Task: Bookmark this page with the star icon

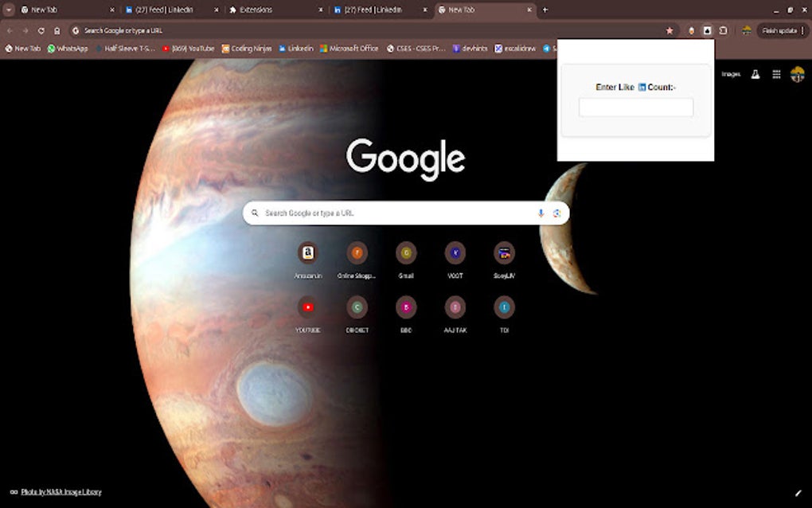Action: click(x=669, y=29)
